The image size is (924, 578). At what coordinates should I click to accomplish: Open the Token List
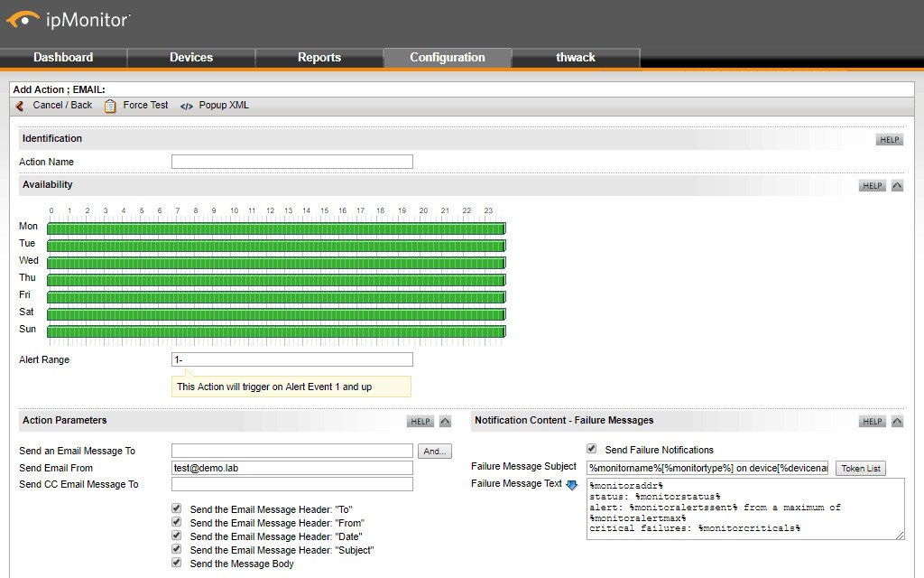[861, 468]
